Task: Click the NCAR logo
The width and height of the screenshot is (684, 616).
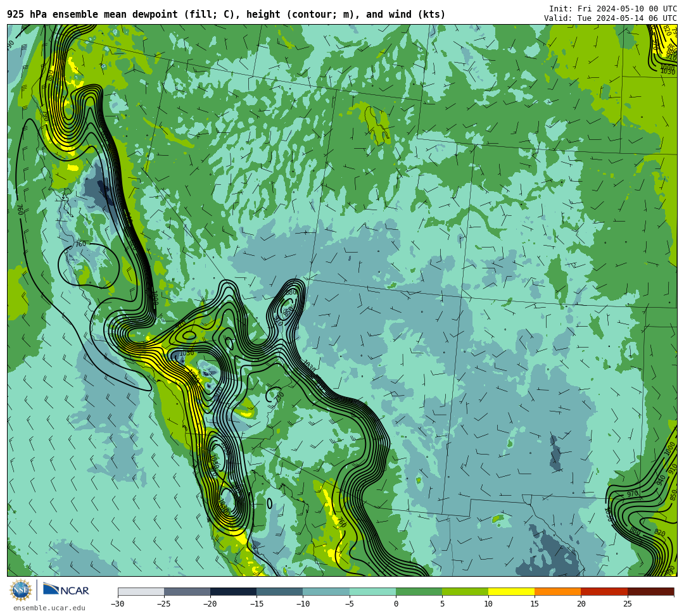Action: point(66,590)
